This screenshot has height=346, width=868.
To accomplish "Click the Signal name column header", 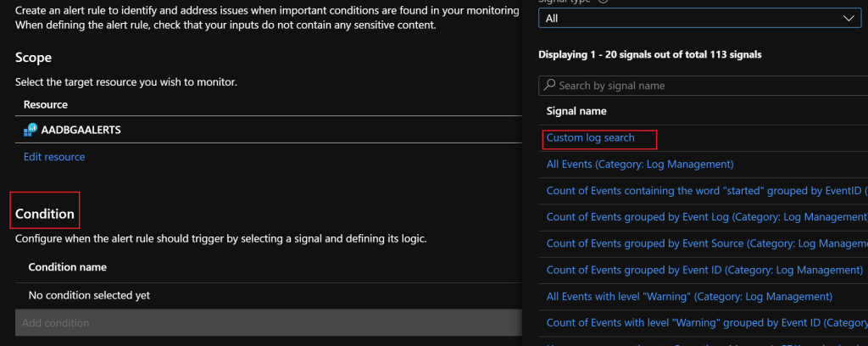I will 576,111.
